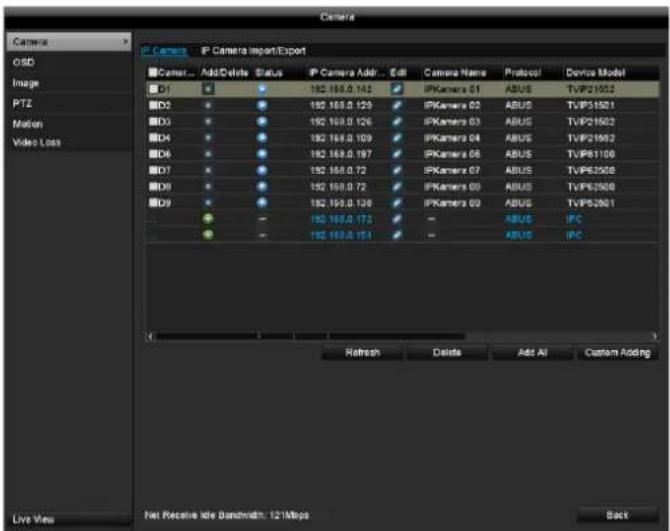Click the status icon for camera D6

(x=262, y=154)
